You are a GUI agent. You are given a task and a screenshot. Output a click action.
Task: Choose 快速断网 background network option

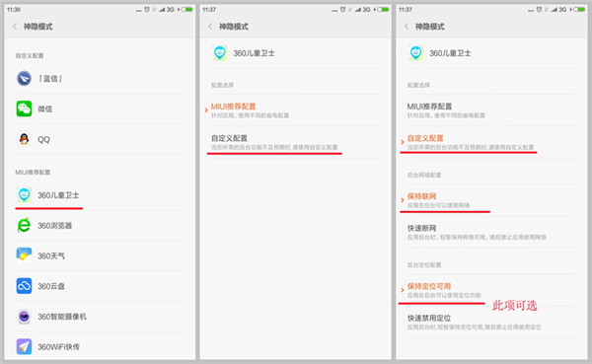(x=490, y=232)
